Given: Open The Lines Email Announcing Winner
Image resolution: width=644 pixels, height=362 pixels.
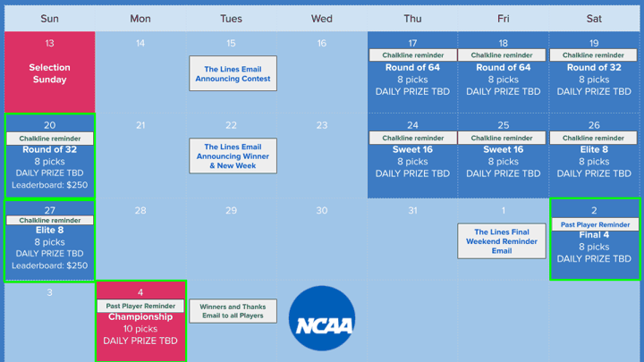Looking at the screenshot, I should coord(233,156).
